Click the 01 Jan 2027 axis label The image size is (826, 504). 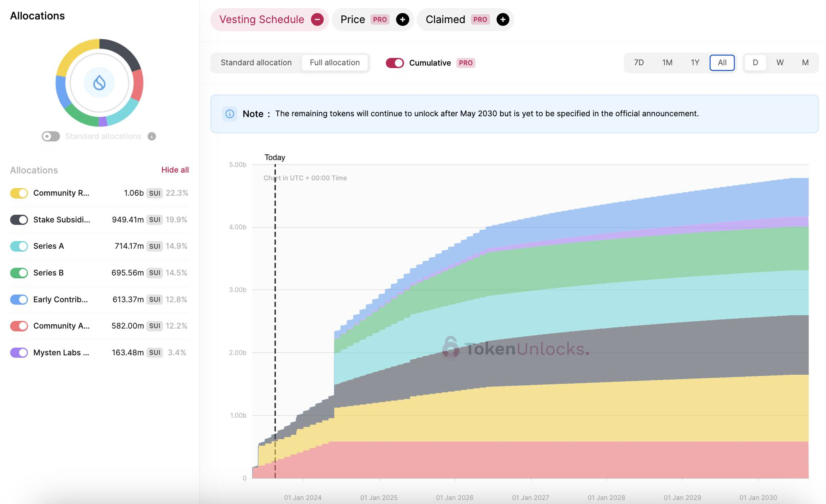pos(531,498)
